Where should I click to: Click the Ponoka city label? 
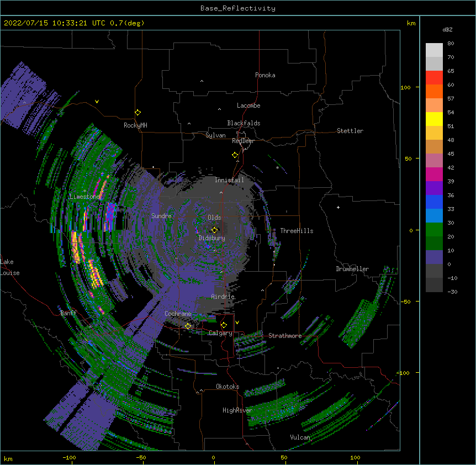pos(265,75)
